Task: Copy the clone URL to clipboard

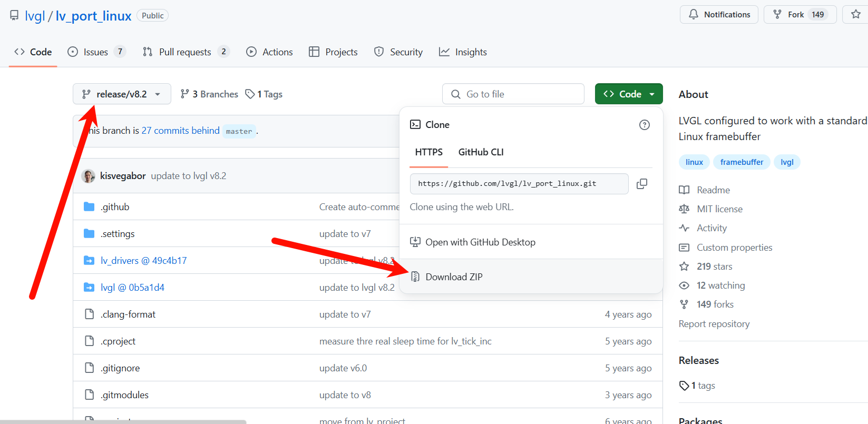Action: coord(642,184)
